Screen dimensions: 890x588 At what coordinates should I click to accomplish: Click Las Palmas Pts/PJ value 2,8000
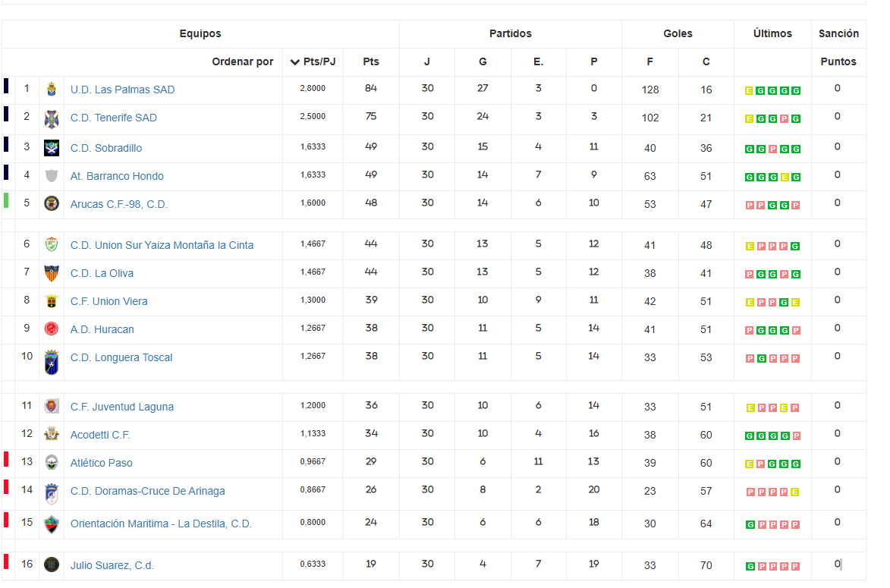[x=313, y=89]
